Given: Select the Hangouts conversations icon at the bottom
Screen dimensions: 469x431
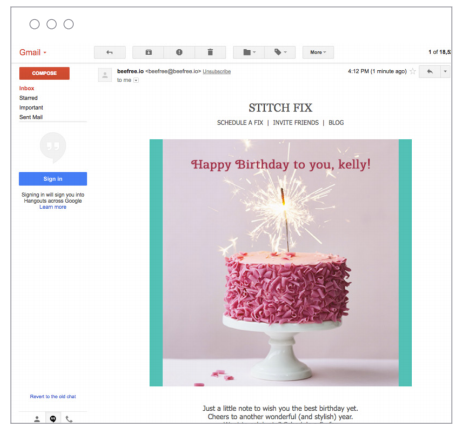Looking at the screenshot, I should (x=53, y=419).
